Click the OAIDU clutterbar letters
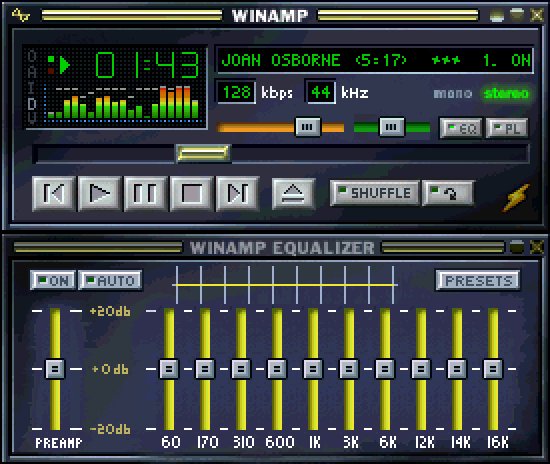 point(32,87)
